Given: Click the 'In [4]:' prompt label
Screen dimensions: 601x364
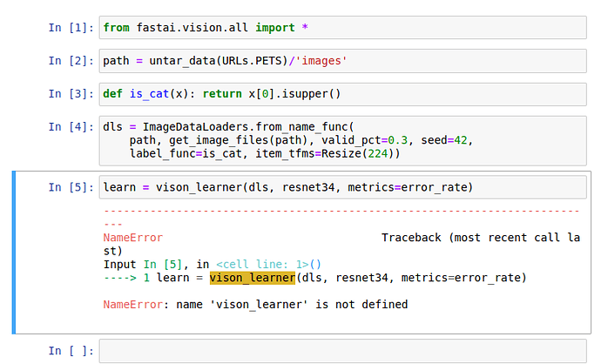Looking at the screenshot, I should 71,127.
